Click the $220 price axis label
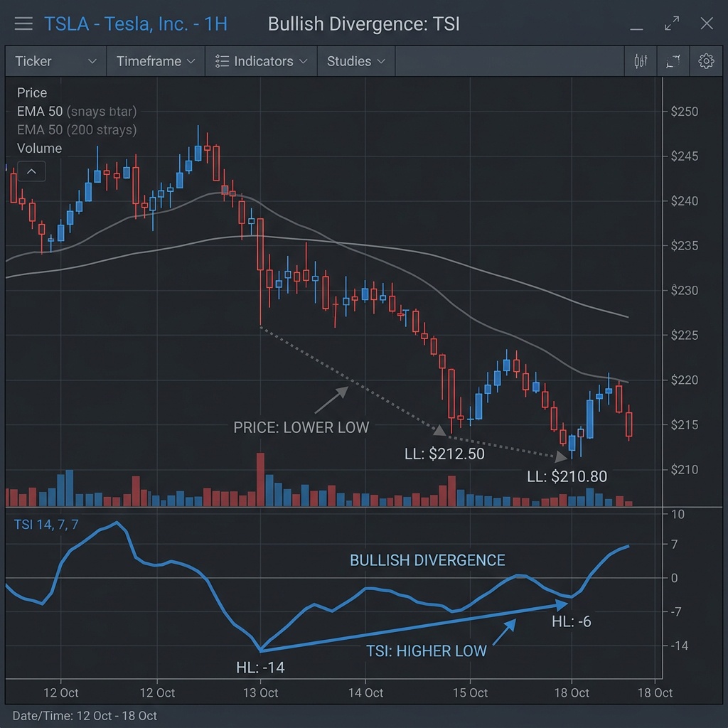This screenshot has width=728, height=728. [685, 380]
